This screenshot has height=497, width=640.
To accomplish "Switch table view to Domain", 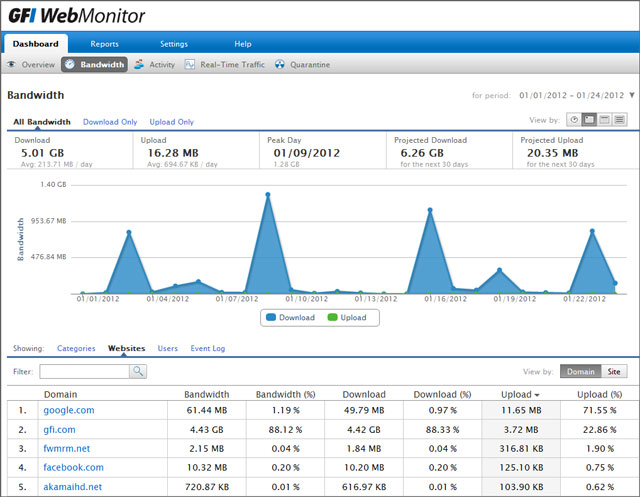I will coord(580,371).
